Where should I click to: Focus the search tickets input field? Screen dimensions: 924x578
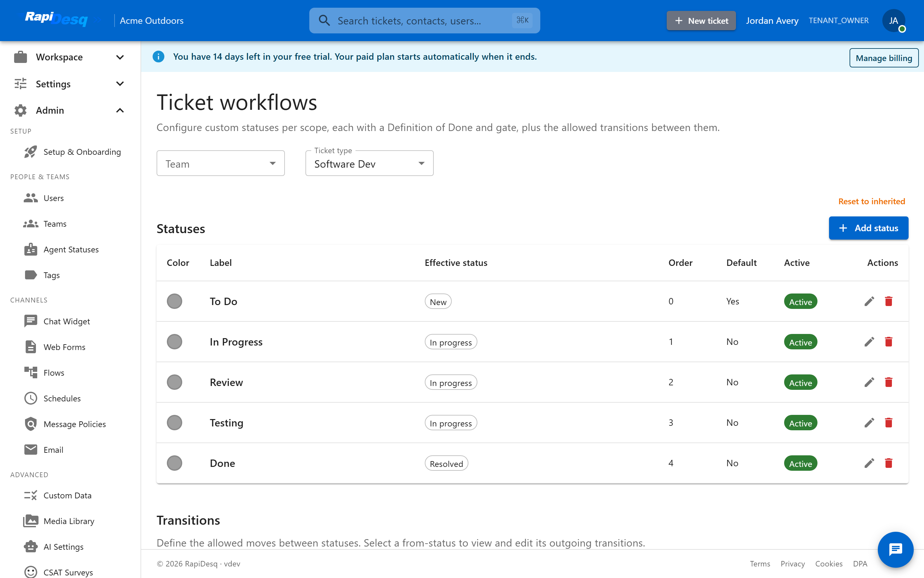[424, 21]
